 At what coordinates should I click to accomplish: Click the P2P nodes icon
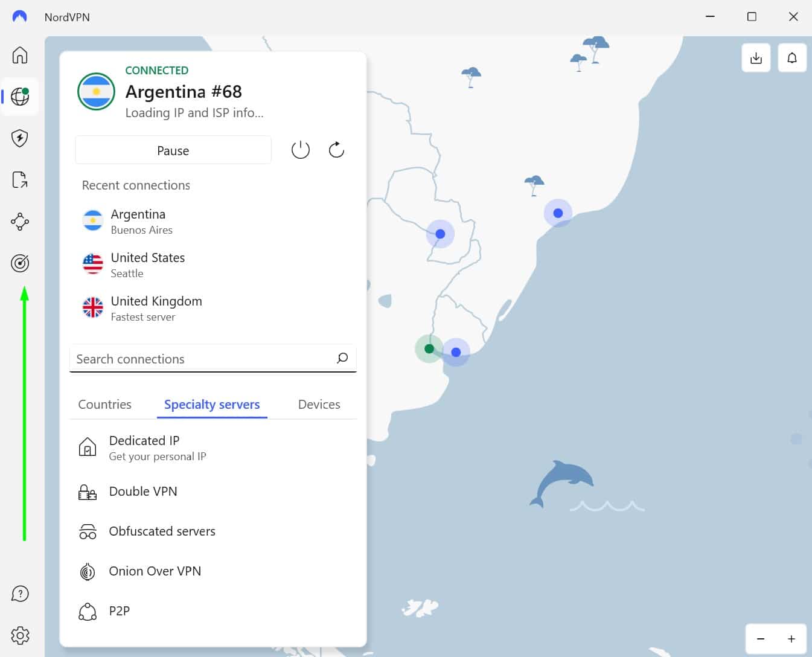pyautogui.click(x=88, y=612)
